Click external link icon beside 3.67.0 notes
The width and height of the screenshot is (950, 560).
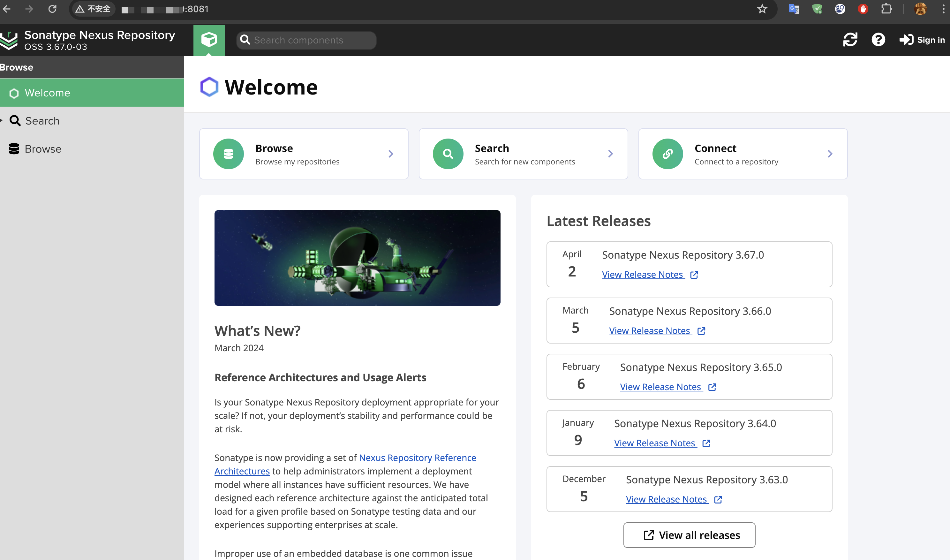694,275
